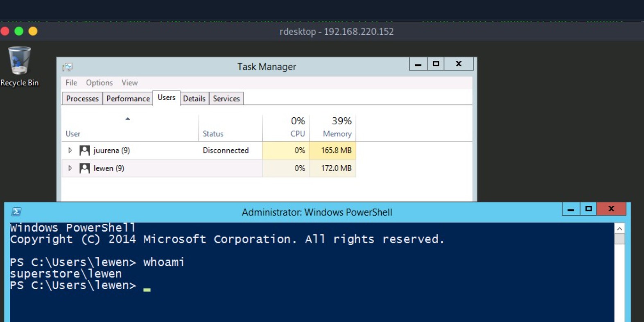Select the Users tab
The image size is (644, 322).
[x=166, y=98]
